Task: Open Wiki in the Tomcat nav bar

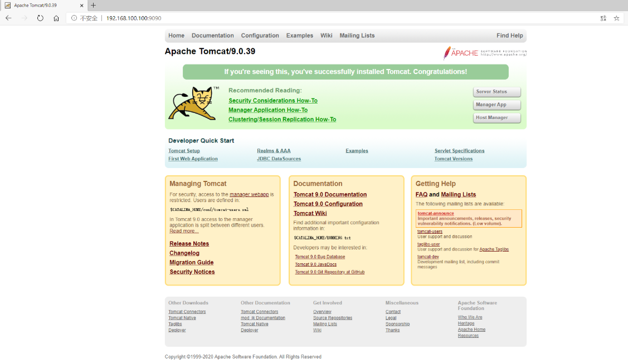Action: click(327, 36)
